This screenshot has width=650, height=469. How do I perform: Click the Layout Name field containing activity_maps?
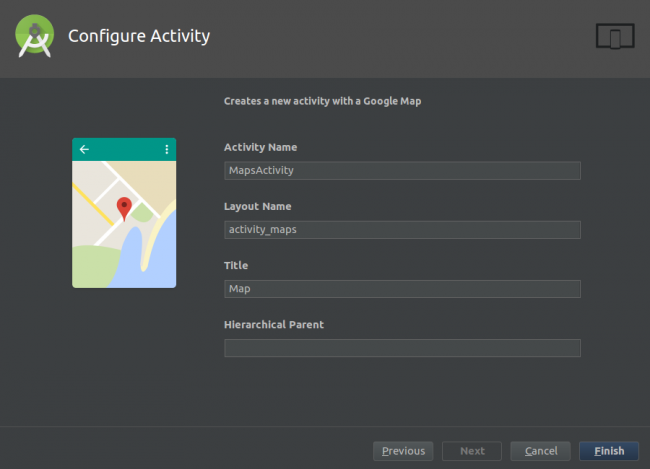pyautogui.click(x=402, y=230)
